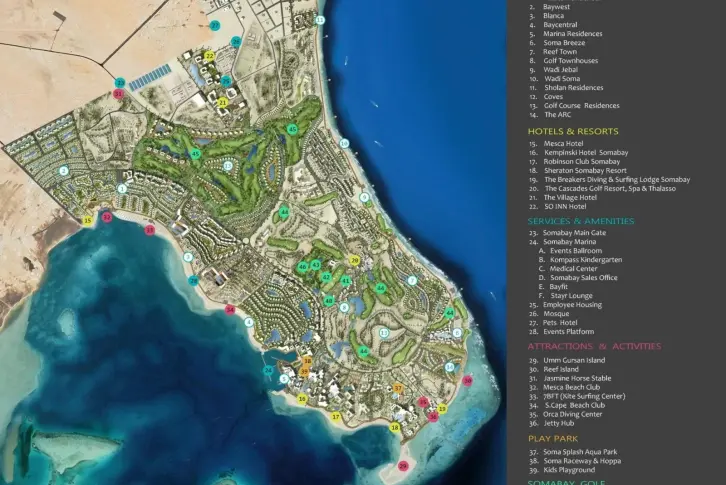The width and height of the screenshot is (726, 485).
Task: Select yellow marker 17 for Robinson Club
Action: tap(337, 416)
